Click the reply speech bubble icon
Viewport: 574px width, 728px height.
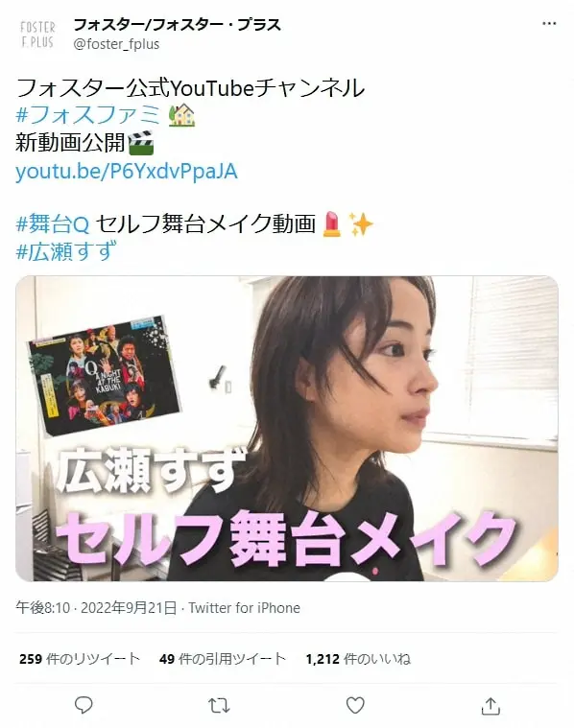coord(84,705)
